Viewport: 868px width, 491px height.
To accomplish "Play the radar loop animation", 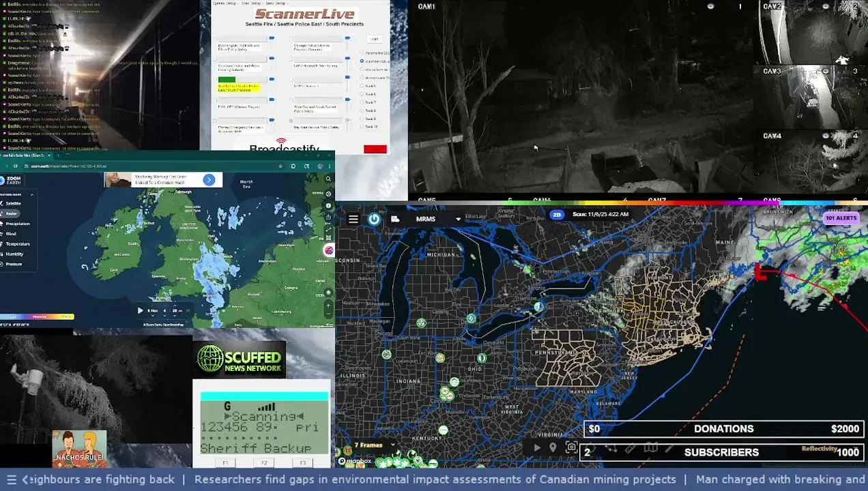I will coord(537,448).
